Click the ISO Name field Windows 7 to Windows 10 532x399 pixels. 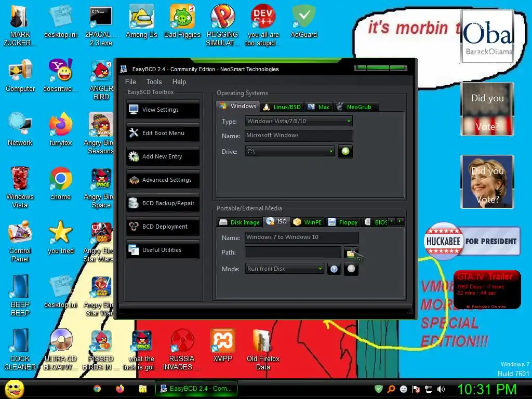click(302, 237)
